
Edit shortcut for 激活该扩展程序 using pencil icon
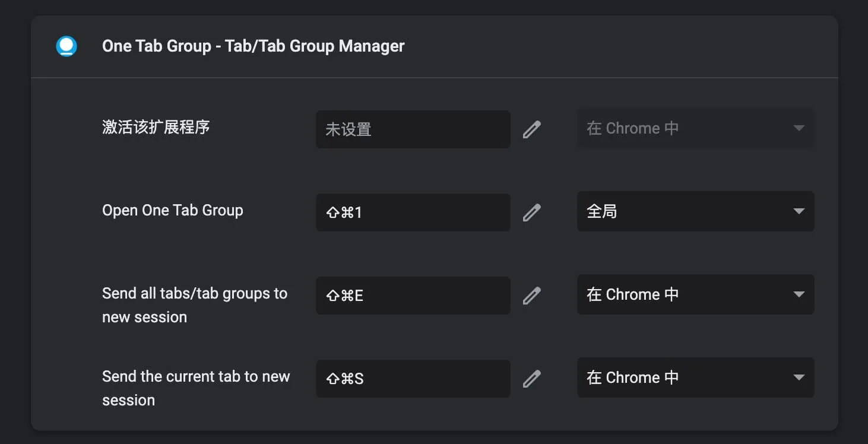533,129
